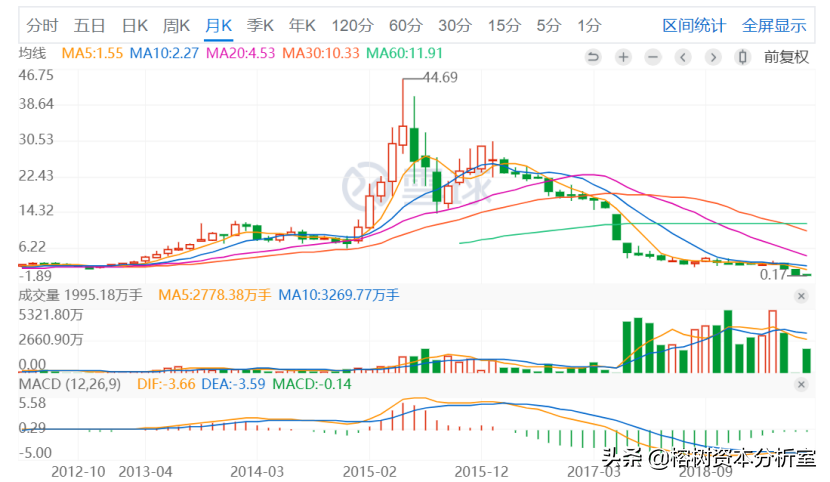This screenshot has height=482, width=830.
Task: Click the 2014-03 date on the time axis
Action: coord(257,471)
